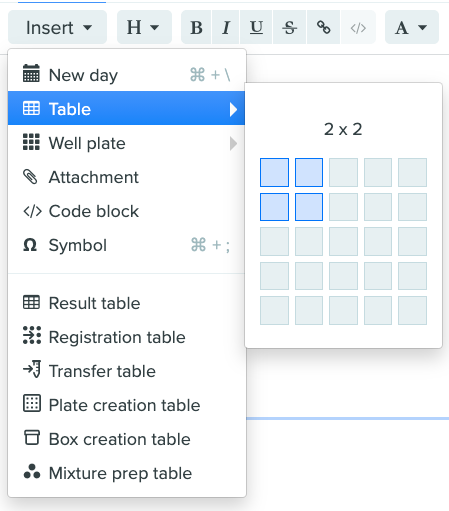This screenshot has height=511, width=449.
Task: Pick the highlighted 2 x 2 grid cell
Action: click(x=309, y=207)
